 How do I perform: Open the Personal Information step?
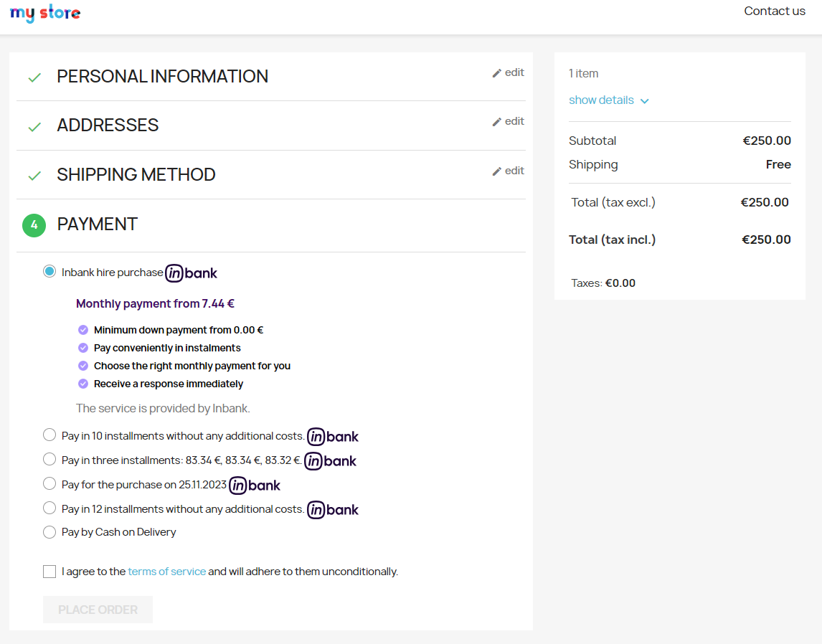[162, 77]
